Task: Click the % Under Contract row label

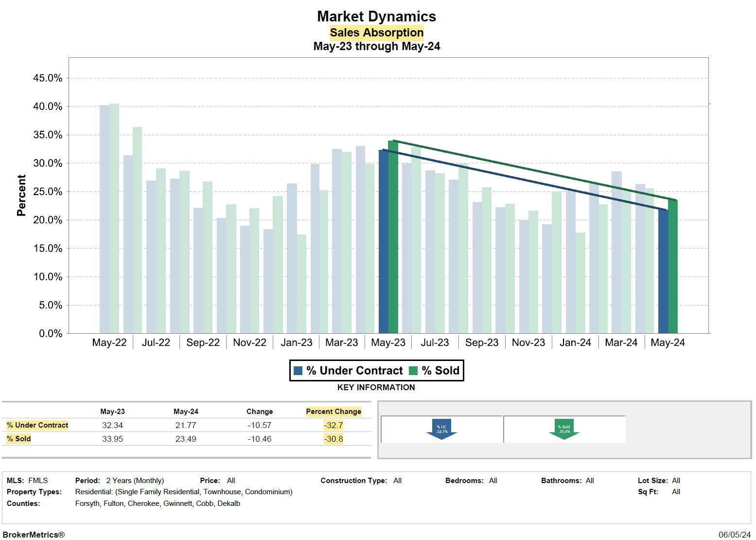Action: click(x=37, y=425)
